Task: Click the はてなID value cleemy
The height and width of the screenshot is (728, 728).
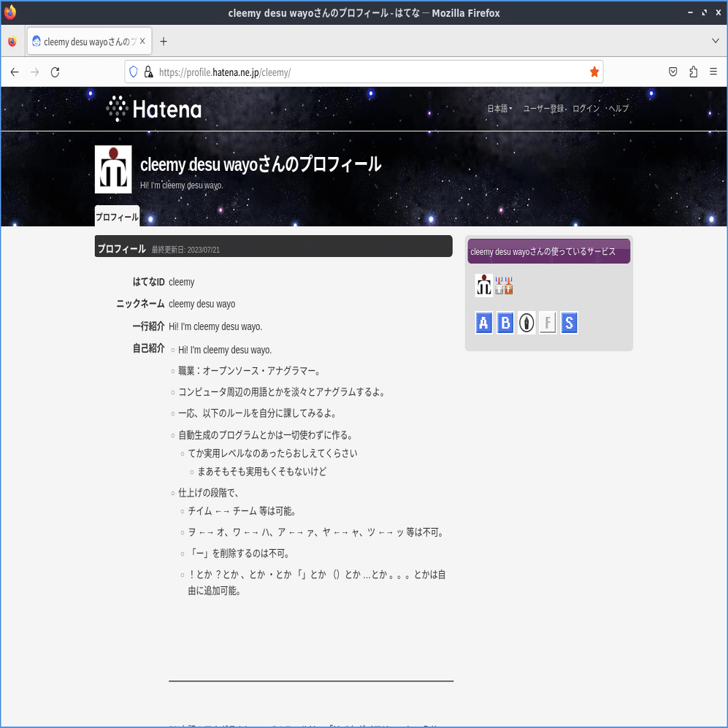Action: click(x=182, y=282)
